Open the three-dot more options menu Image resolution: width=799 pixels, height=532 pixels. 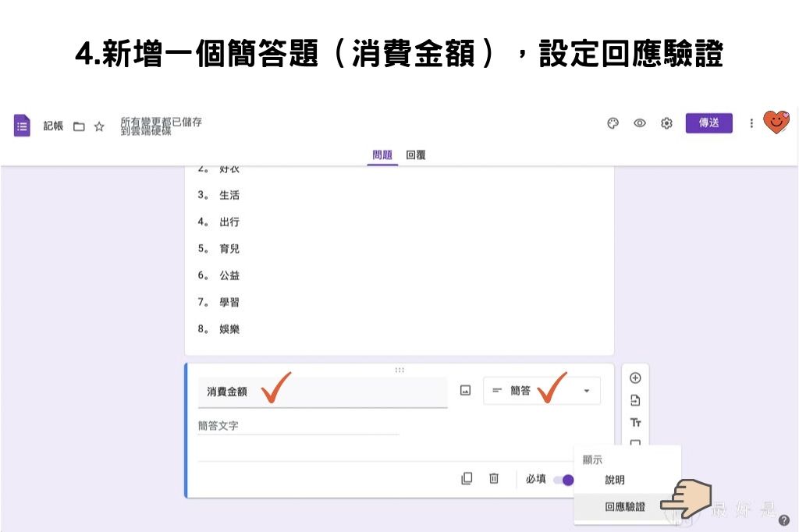tap(751, 123)
